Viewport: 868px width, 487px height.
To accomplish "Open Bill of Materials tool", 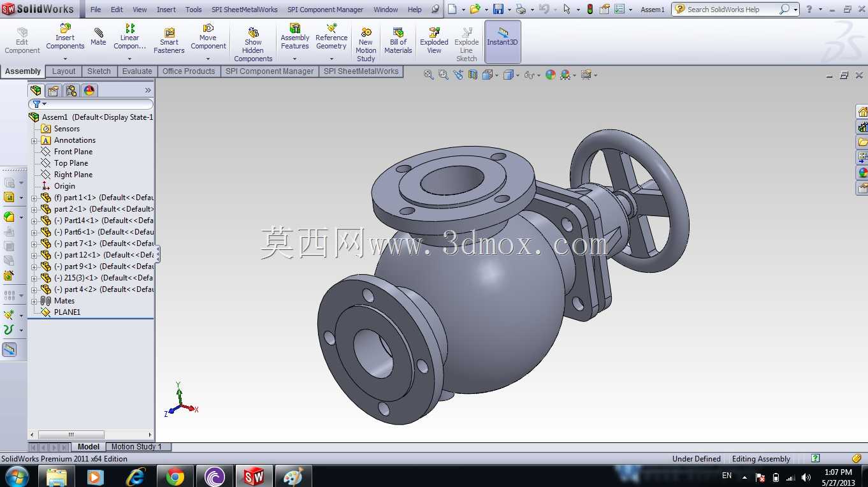I will (398, 41).
